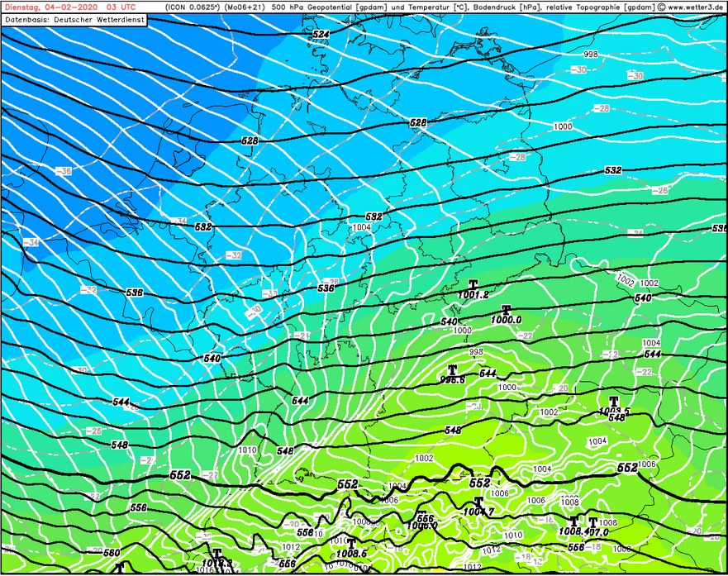The image size is (728, 576).
Task: Select the '(ICON 0.0625°)' model label
Action: click(194, 7)
